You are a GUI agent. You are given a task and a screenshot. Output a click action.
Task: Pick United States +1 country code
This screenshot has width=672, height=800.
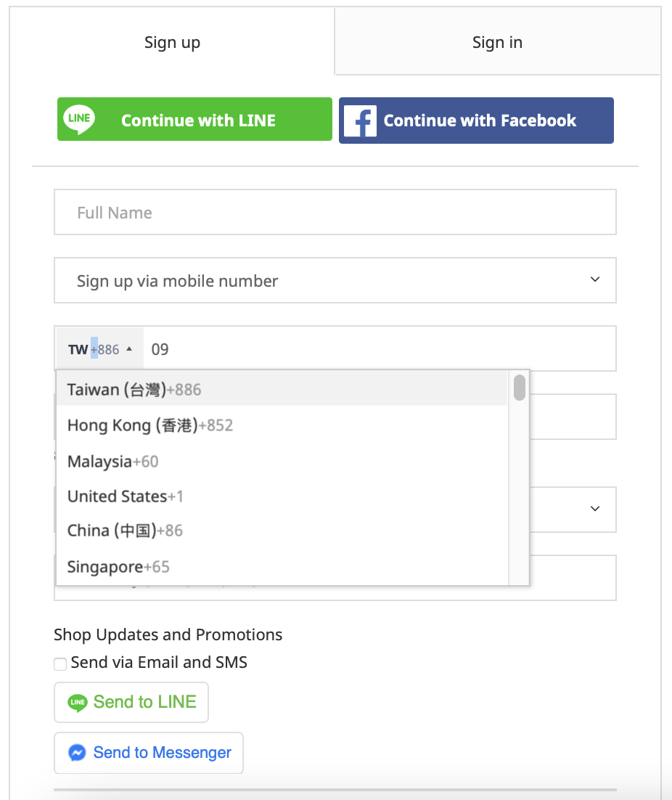pyautogui.click(x=282, y=496)
